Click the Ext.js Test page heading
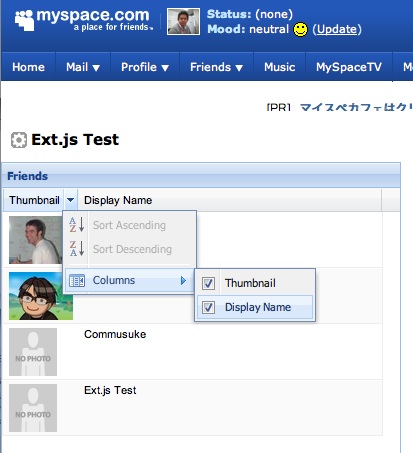 [75, 140]
